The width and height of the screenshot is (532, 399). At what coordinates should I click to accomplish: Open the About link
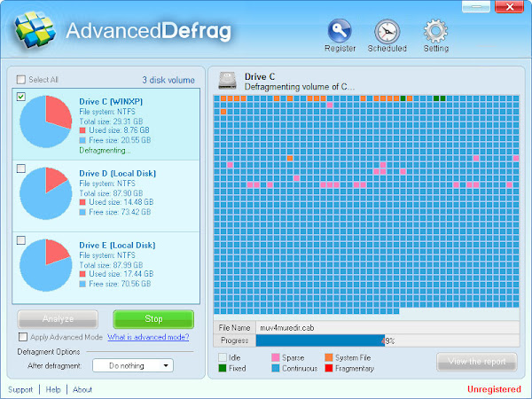coord(82,389)
